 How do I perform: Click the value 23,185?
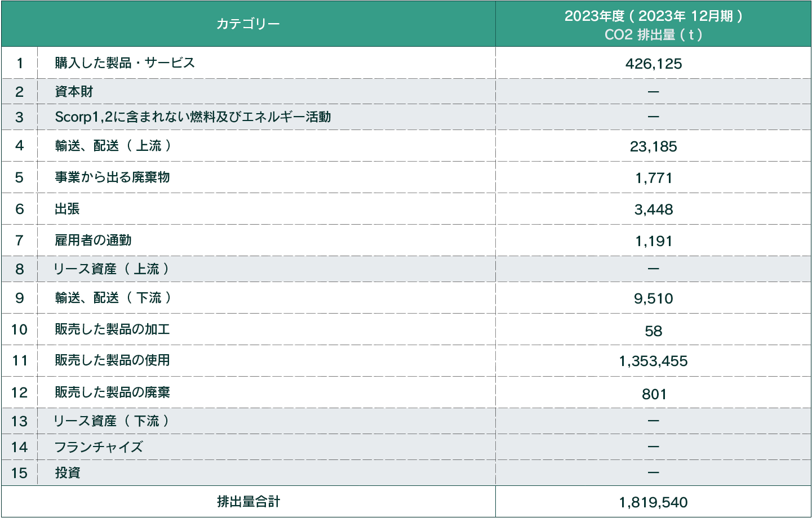(654, 146)
